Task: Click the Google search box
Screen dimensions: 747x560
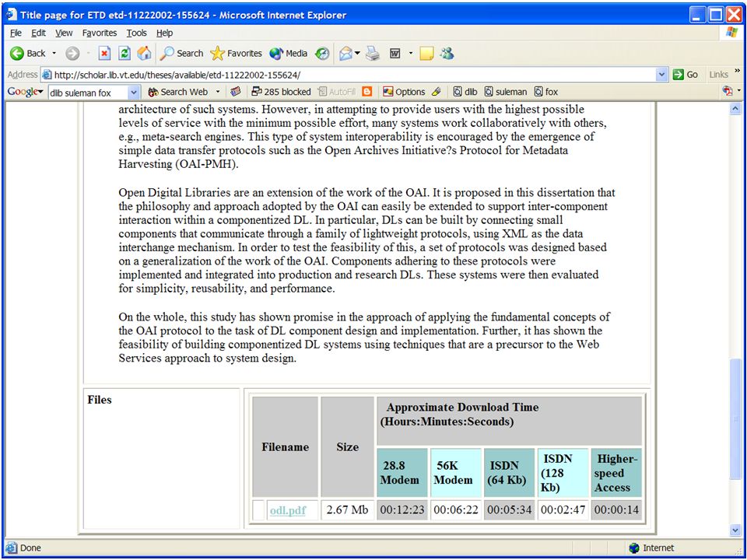Action: (x=89, y=93)
